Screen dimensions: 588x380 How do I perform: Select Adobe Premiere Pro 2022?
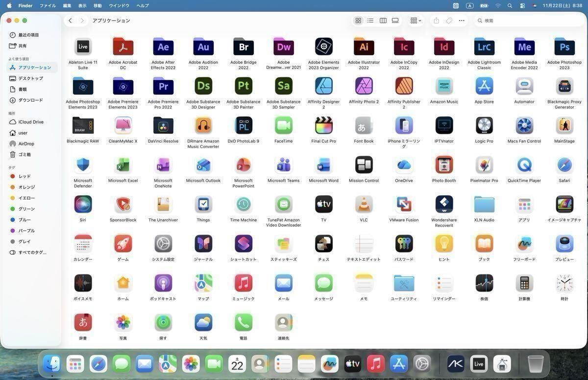coord(163,86)
